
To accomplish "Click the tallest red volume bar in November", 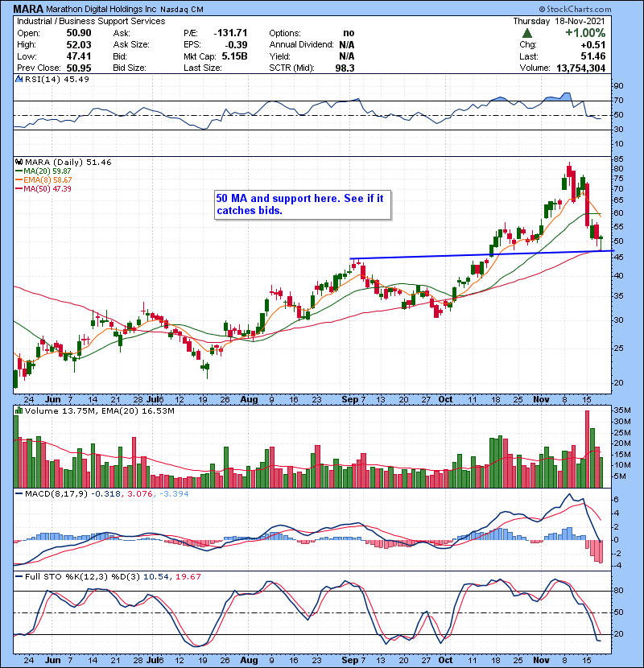I will pyautogui.click(x=588, y=449).
